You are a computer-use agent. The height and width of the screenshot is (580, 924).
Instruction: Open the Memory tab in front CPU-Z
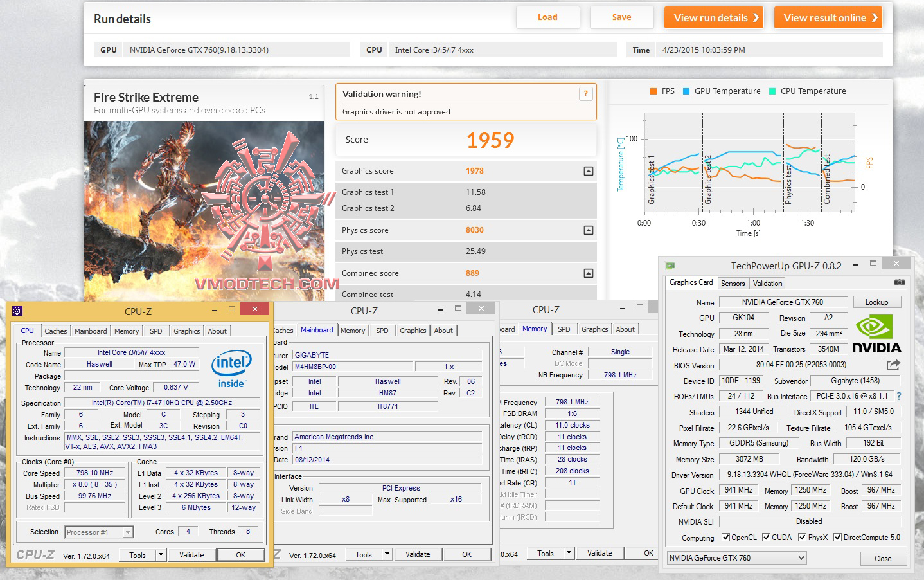point(127,331)
